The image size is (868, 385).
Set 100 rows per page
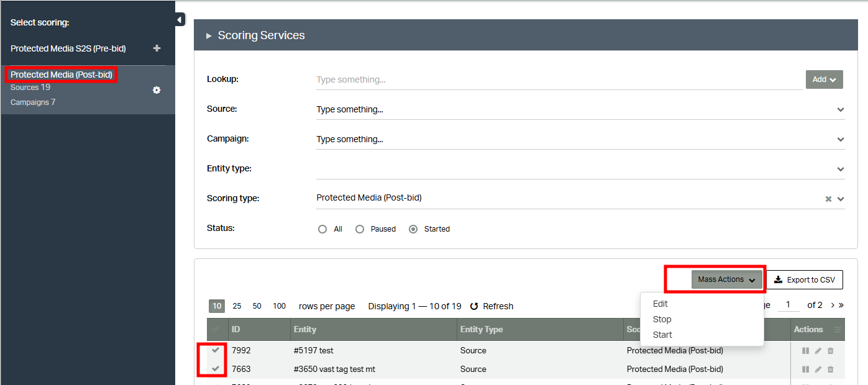point(280,306)
